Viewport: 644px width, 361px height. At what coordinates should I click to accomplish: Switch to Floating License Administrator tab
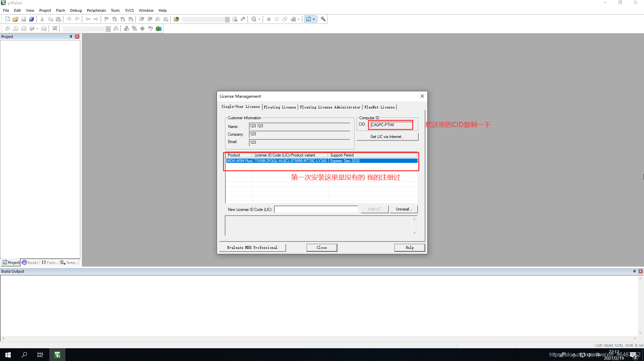click(x=330, y=107)
